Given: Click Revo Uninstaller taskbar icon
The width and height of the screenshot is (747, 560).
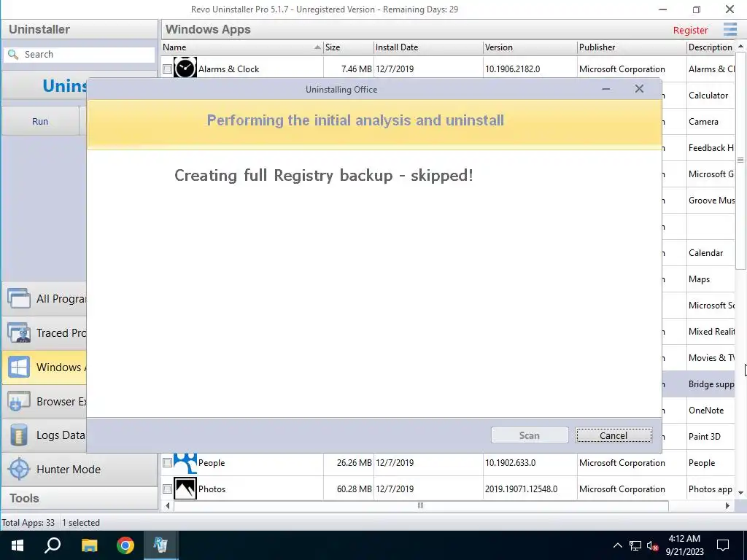Looking at the screenshot, I should [x=160, y=545].
